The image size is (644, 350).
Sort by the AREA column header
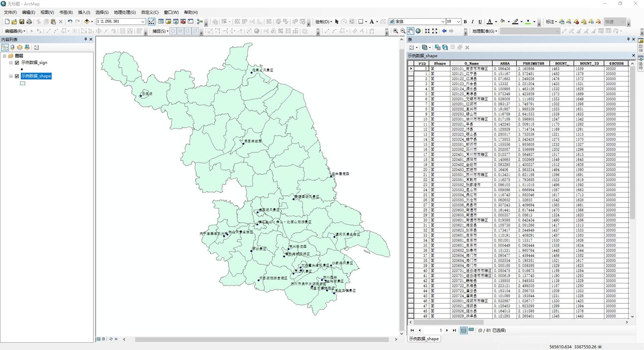tap(504, 63)
